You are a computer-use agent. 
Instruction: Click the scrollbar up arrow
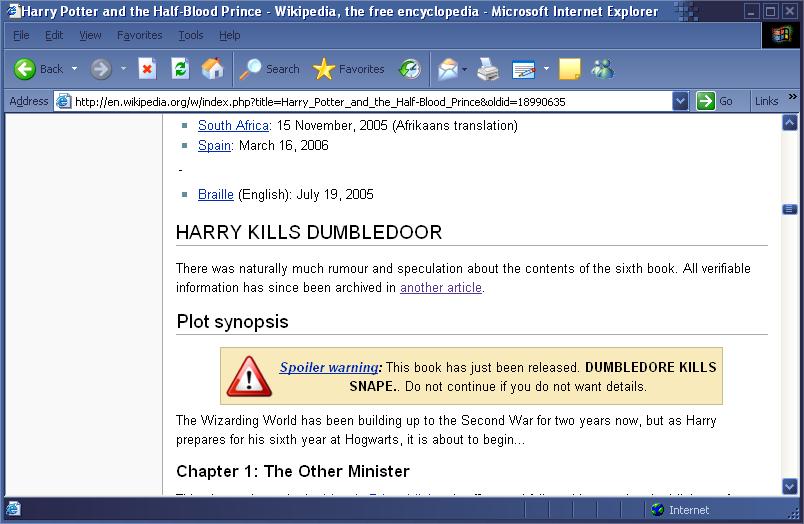tap(790, 123)
